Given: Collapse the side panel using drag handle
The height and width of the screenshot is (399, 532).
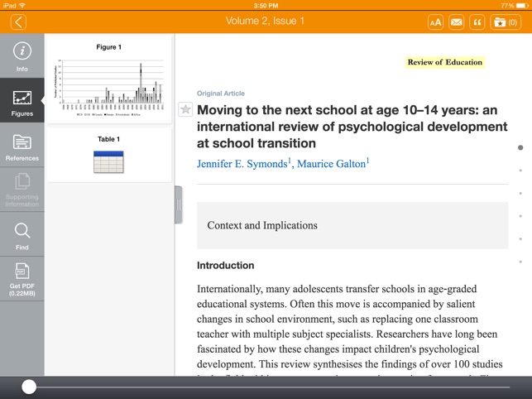Looking at the screenshot, I should tap(178, 204).
